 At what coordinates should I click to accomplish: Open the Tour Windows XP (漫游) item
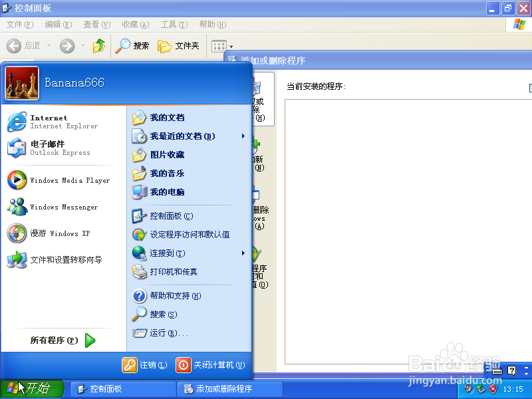[x=64, y=233]
